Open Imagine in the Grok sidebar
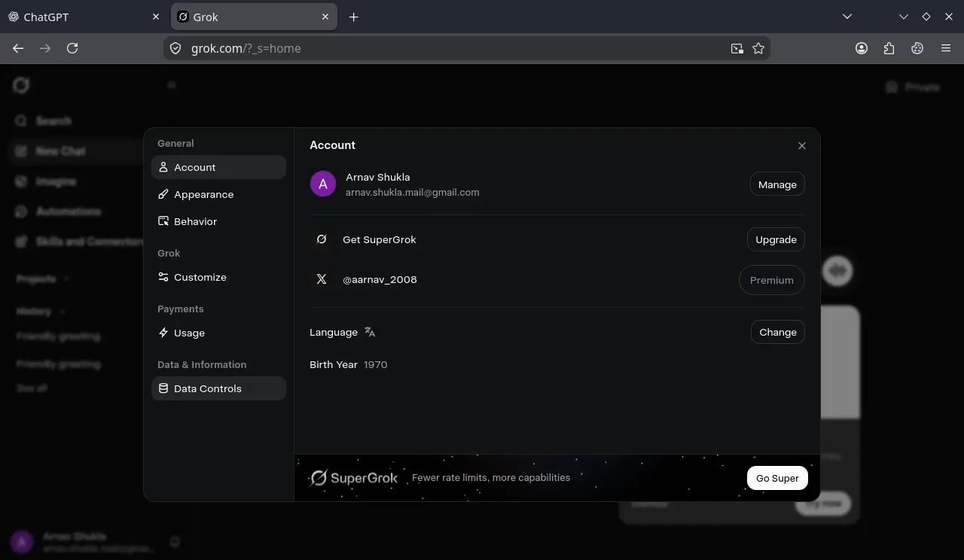This screenshot has height=560, width=964. pos(47,181)
